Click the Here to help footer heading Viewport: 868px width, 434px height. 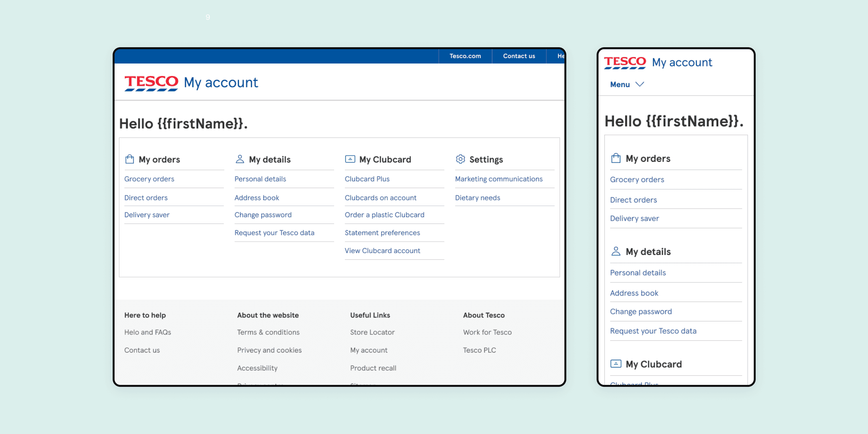(x=145, y=315)
